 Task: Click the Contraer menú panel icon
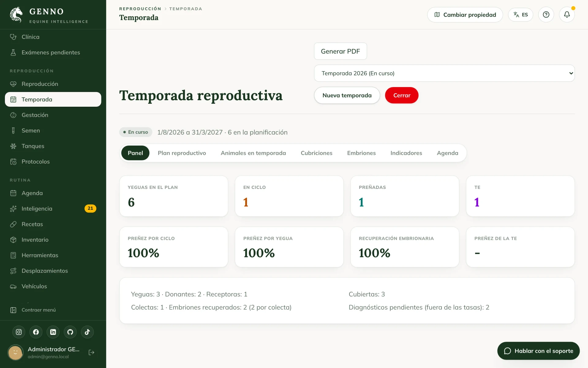(13, 310)
